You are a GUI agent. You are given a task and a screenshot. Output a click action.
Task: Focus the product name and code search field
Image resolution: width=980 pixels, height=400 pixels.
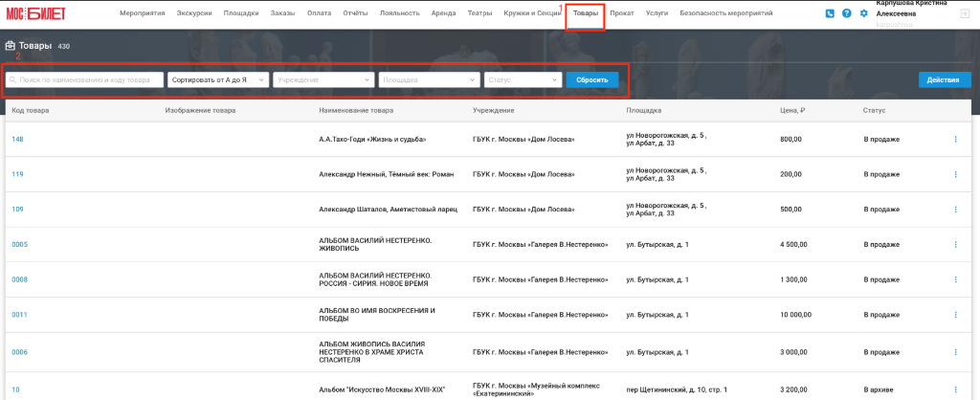84,80
